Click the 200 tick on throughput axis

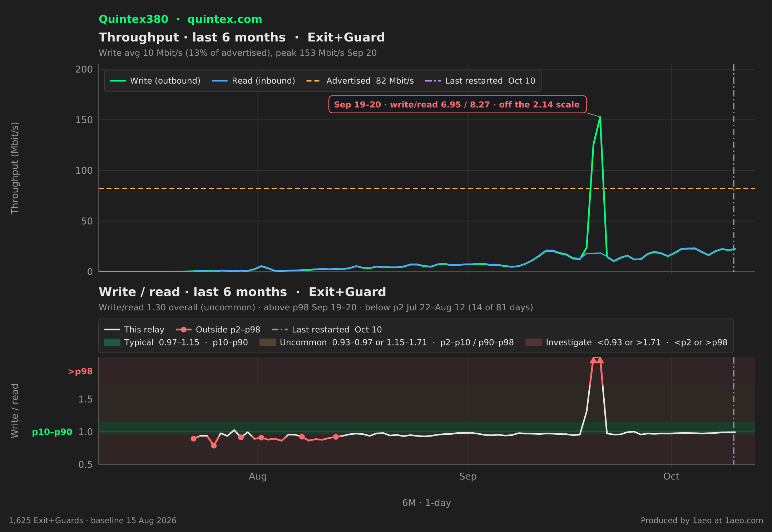click(84, 69)
